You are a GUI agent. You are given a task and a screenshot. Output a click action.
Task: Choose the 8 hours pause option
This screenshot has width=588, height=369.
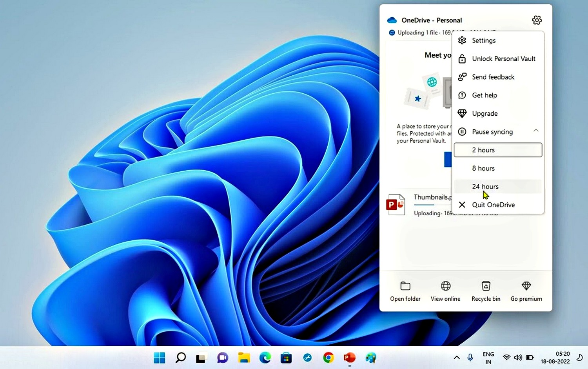point(483,168)
